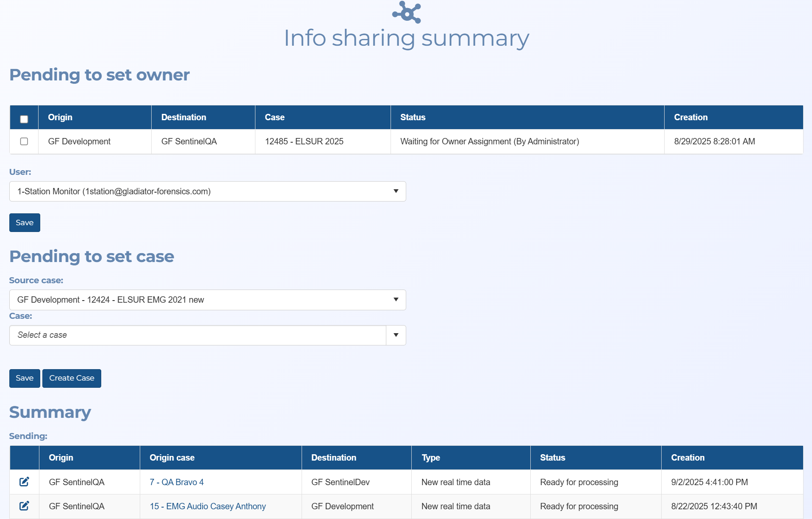The width and height of the screenshot is (812, 519).
Task: Click the network hub logo icon
Action: point(407,12)
